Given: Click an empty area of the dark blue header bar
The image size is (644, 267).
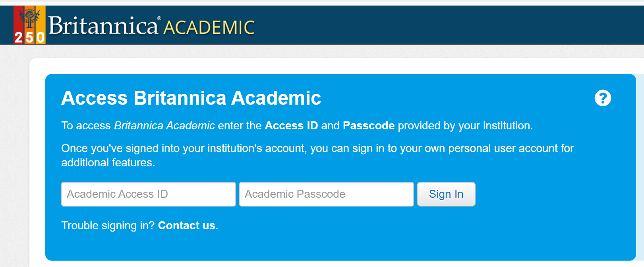Looking at the screenshot, I should [x=437, y=25].
